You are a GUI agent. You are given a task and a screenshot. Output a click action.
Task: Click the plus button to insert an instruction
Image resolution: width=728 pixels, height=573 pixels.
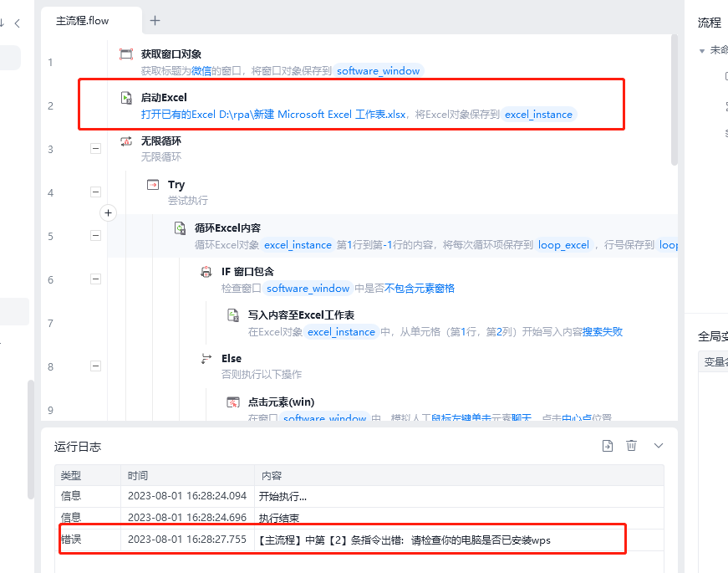(108, 212)
